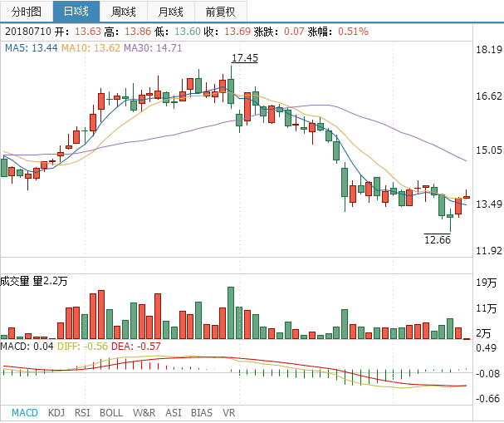
Task: Click the candlestick at the 17.45 peak
Action: coord(231,91)
